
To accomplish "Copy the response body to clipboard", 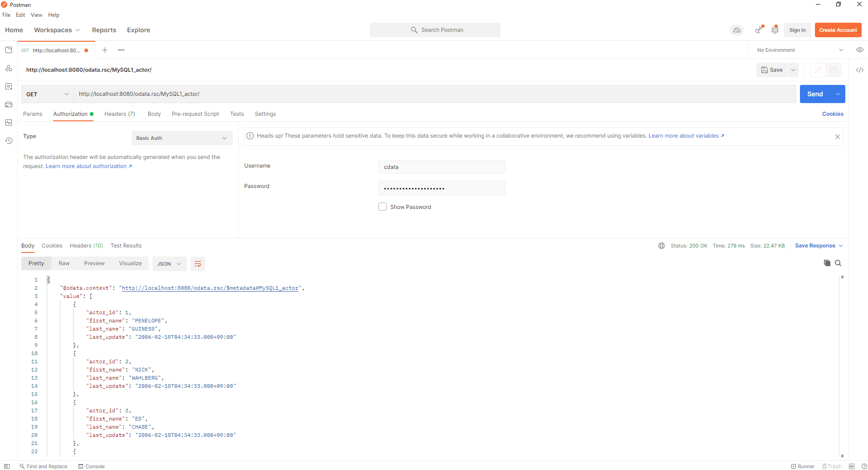I will [827, 263].
